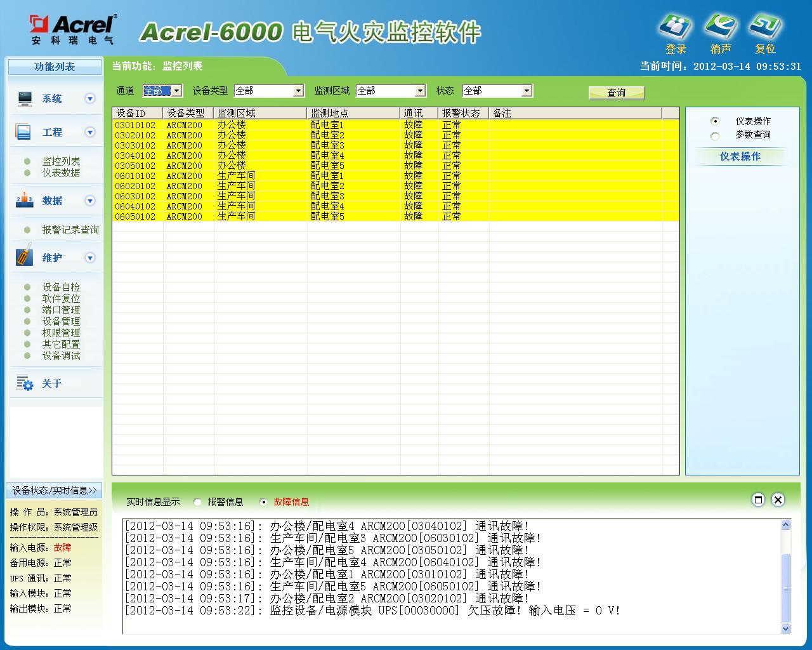Select device row 06030102 in the table
The height and width of the screenshot is (650, 812).
[x=135, y=196]
